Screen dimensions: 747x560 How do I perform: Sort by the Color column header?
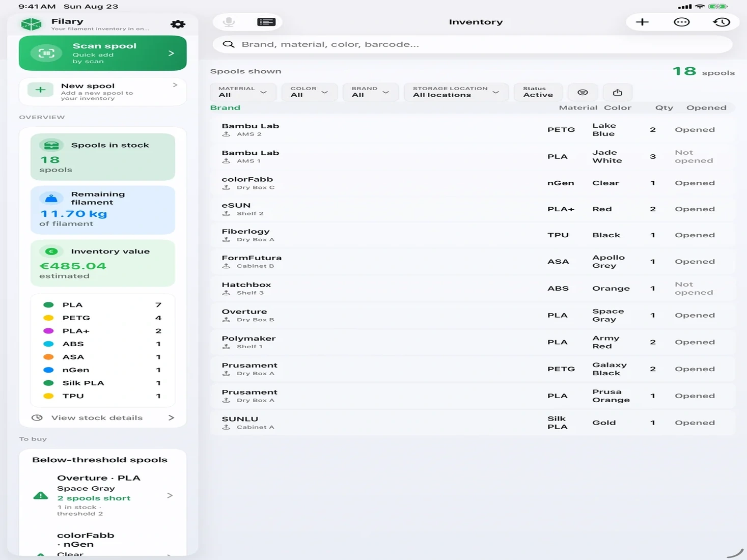[618, 108]
